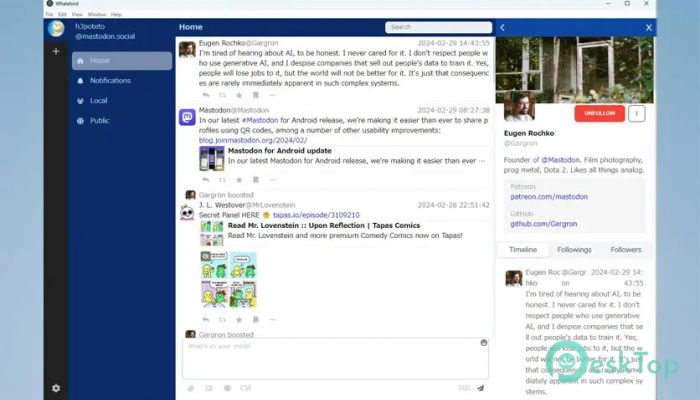Click the Eugen Rochko avatar in profile timeline
700x400 pixels.
(514, 278)
